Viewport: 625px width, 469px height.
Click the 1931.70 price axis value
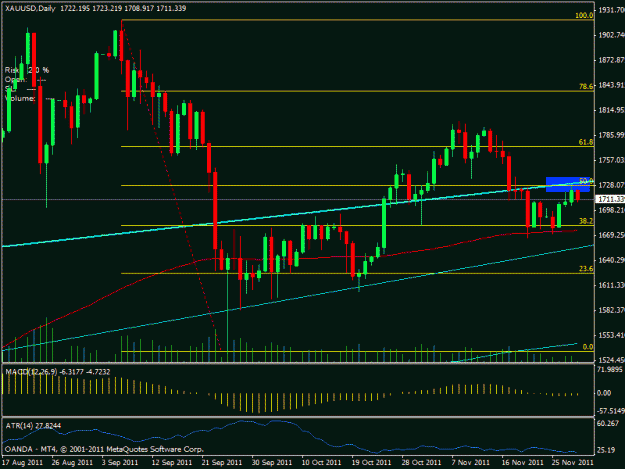(x=611, y=10)
